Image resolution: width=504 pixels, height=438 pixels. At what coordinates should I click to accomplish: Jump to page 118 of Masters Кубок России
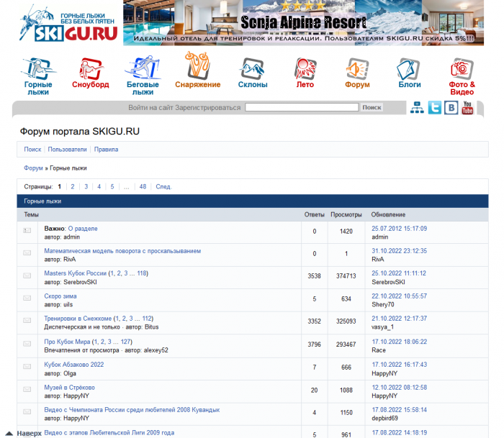pos(142,273)
